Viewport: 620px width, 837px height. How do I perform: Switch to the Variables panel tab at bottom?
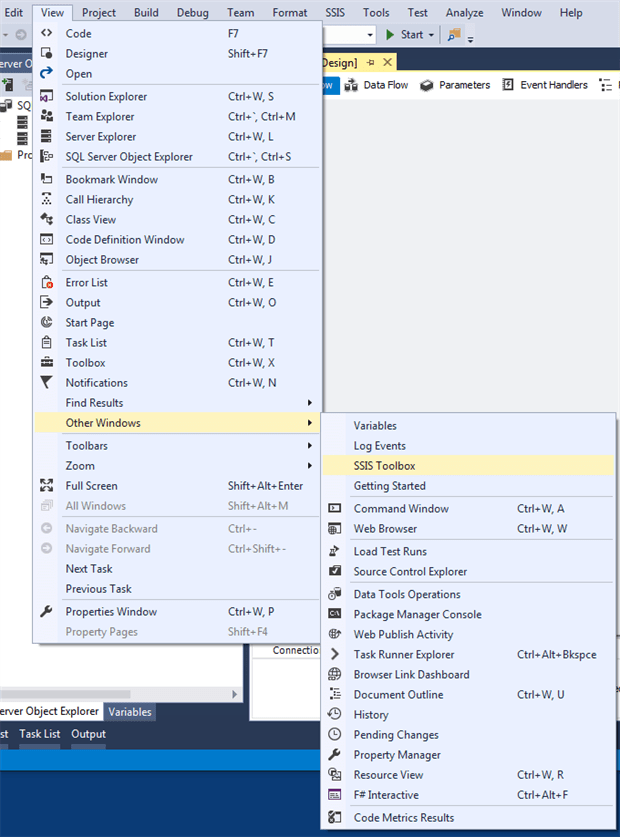(130, 712)
